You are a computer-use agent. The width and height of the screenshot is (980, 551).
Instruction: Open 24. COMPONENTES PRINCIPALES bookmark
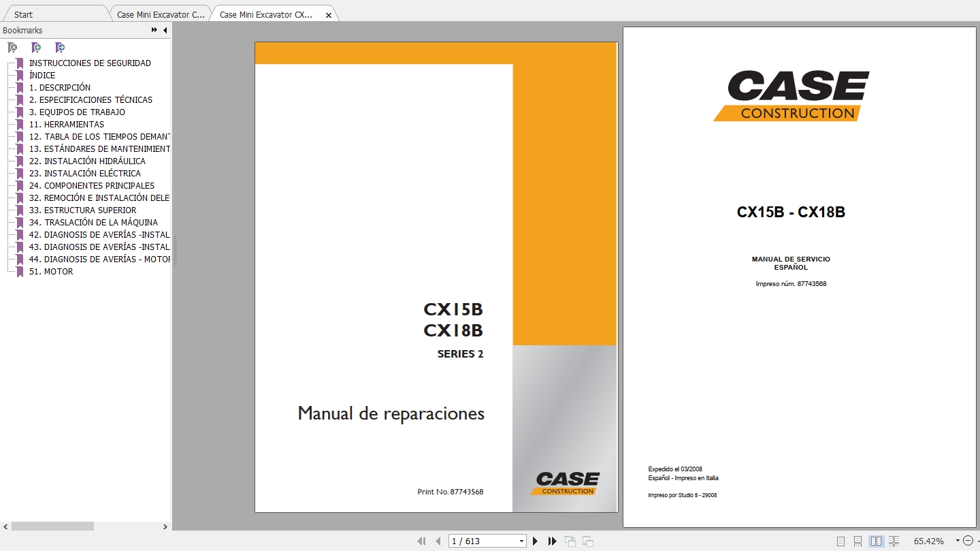click(92, 186)
